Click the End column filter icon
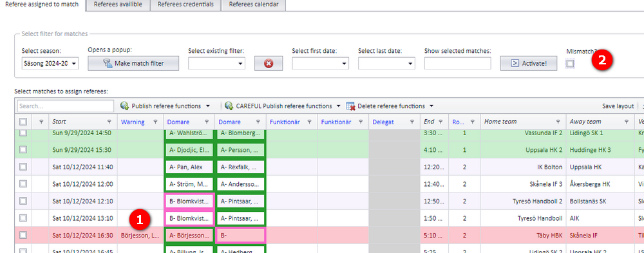The width and height of the screenshot is (644, 253). click(x=440, y=122)
